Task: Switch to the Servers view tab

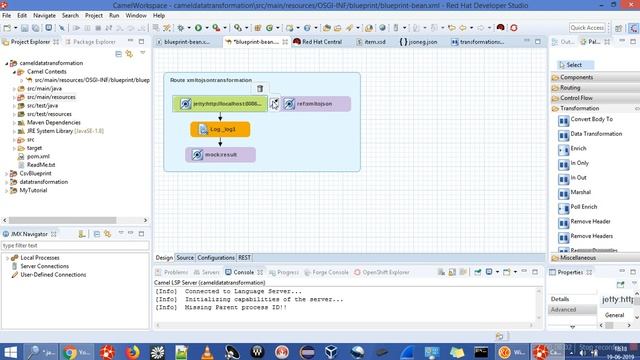Action: 207,272
